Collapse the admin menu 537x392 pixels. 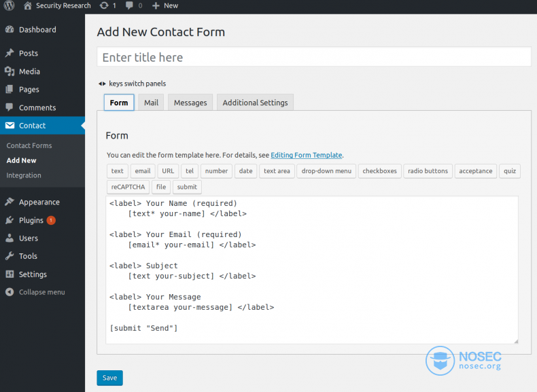[35, 292]
